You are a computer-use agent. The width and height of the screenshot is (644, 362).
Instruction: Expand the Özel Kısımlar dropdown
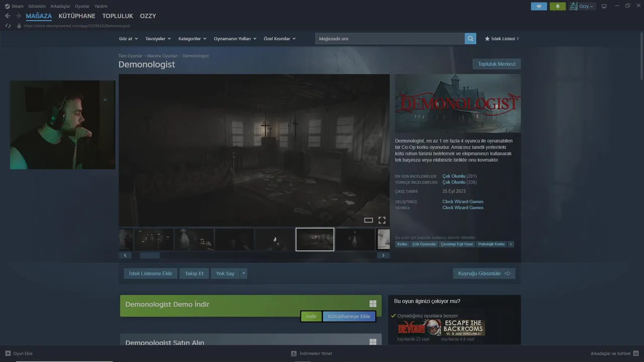point(280,39)
